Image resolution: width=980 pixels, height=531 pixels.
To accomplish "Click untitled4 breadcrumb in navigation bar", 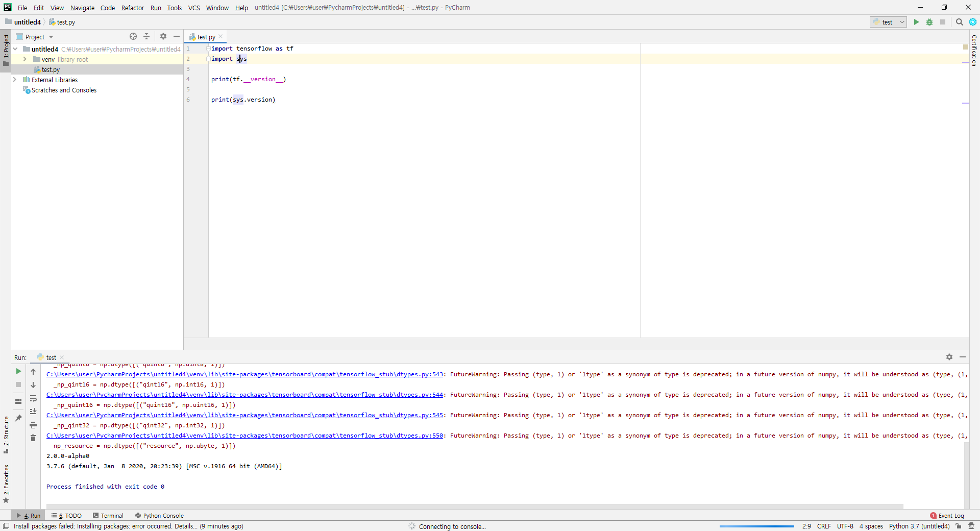I will tap(23, 22).
